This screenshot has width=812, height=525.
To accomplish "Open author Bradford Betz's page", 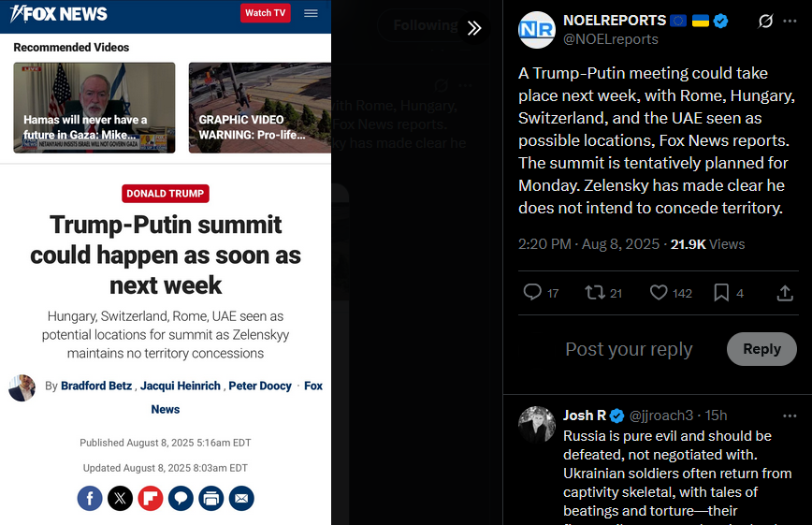I will [96, 386].
